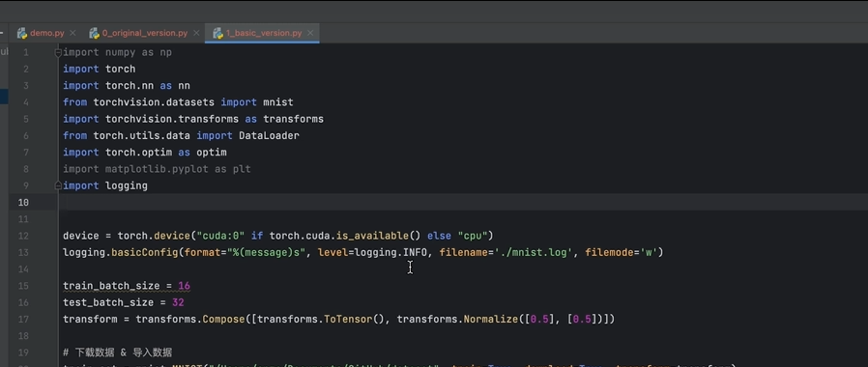Click the Python icon on 1_basic_version.py tab
This screenshot has width=868, height=367.
(218, 33)
